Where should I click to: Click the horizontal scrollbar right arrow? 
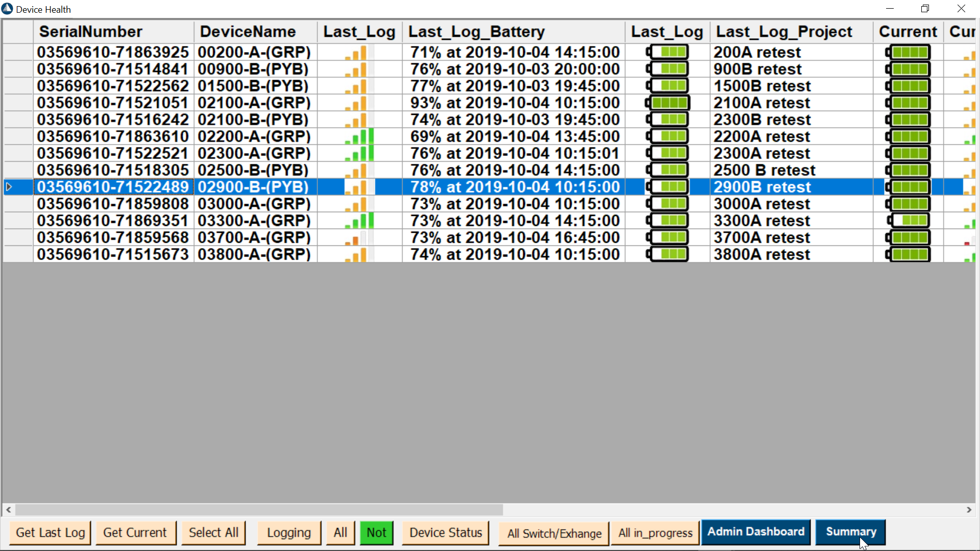pos(969,510)
